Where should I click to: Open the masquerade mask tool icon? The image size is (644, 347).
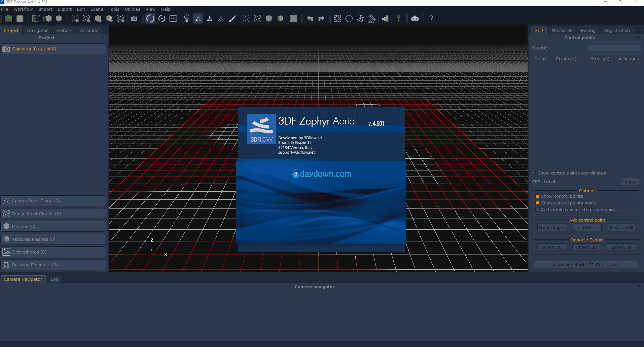[415, 18]
